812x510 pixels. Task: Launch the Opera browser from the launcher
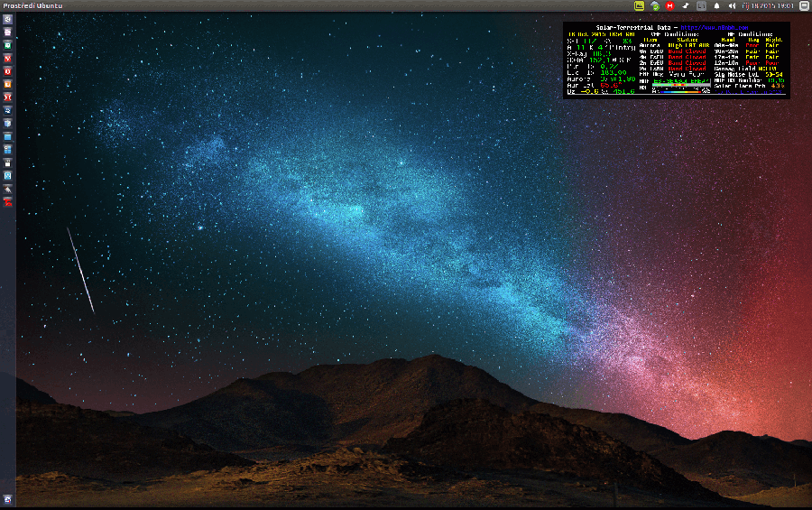pos(8,70)
